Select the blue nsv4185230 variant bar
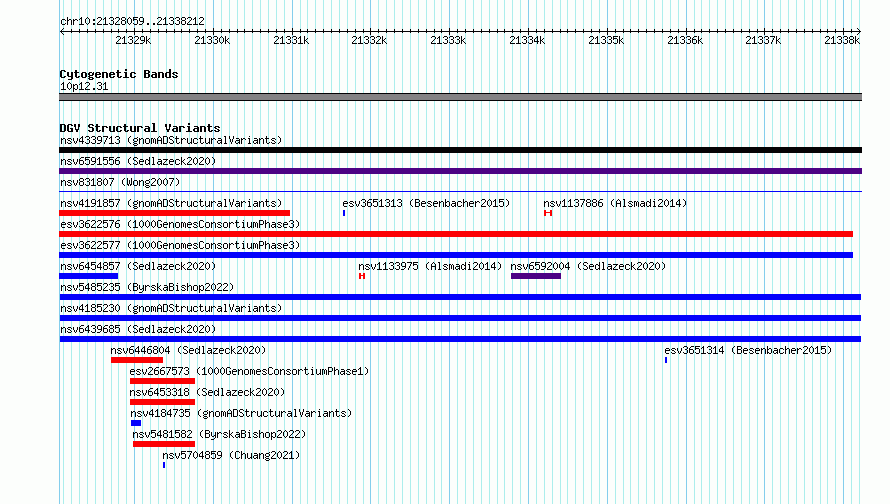This screenshot has width=890, height=504. pyautogui.click(x=460, y=318)
